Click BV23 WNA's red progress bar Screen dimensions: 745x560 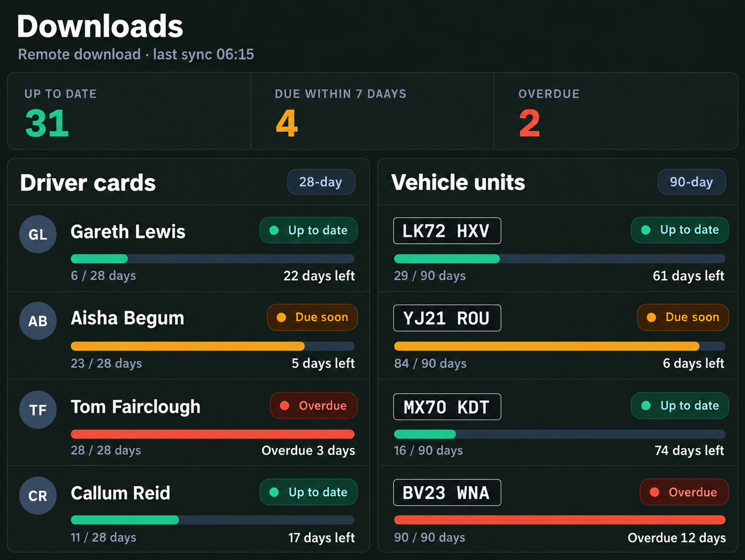click(x=559, y=520)
